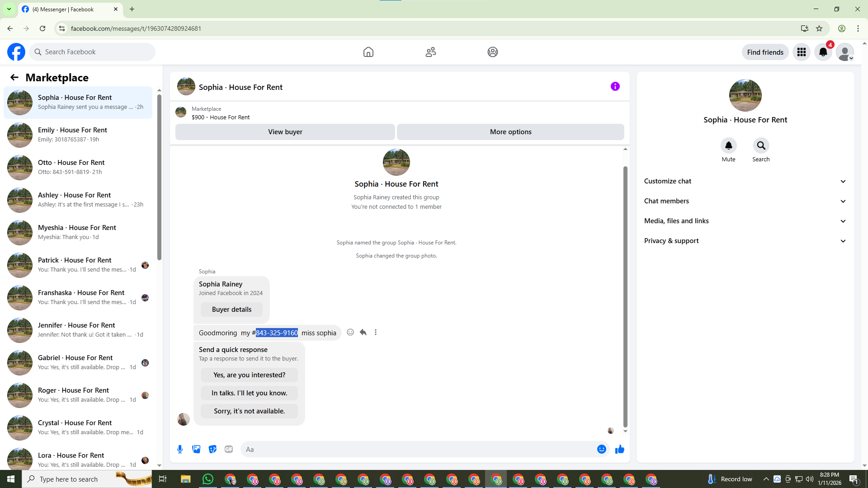Viewport: 868px width, 488px height.
Task: Search within the conversation
Action: point(761,145)
